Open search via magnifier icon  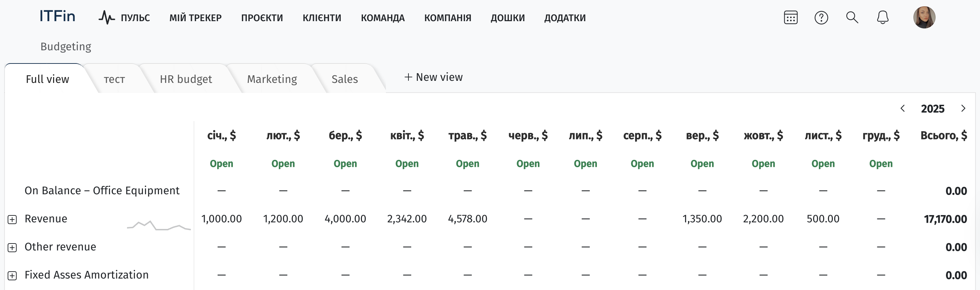point(852,17)
